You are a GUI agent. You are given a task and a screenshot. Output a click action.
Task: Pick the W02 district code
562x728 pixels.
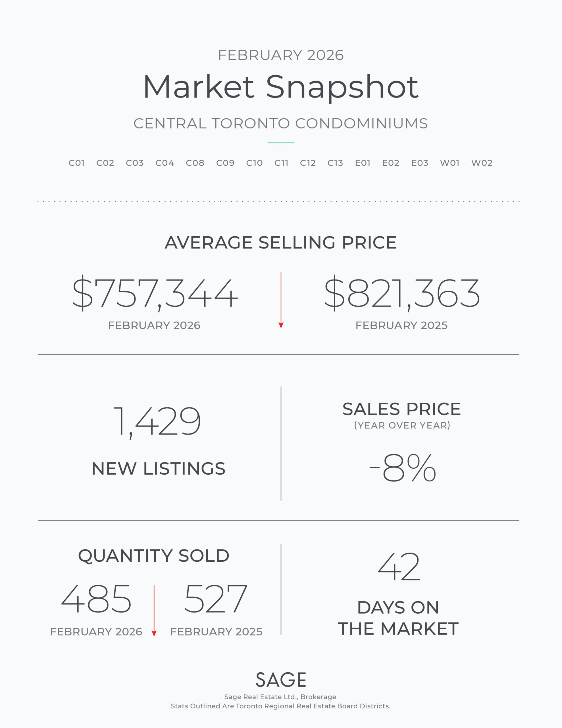point(482,163)
